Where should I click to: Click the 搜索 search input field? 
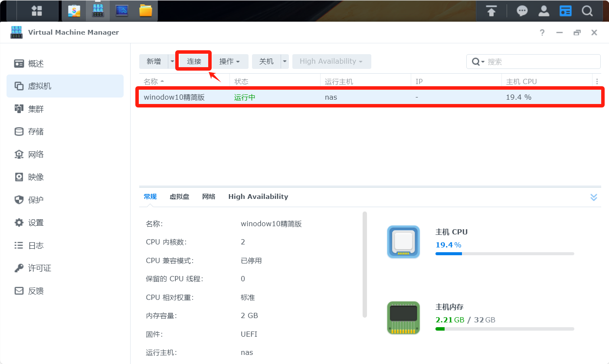(x=541, y=62)
